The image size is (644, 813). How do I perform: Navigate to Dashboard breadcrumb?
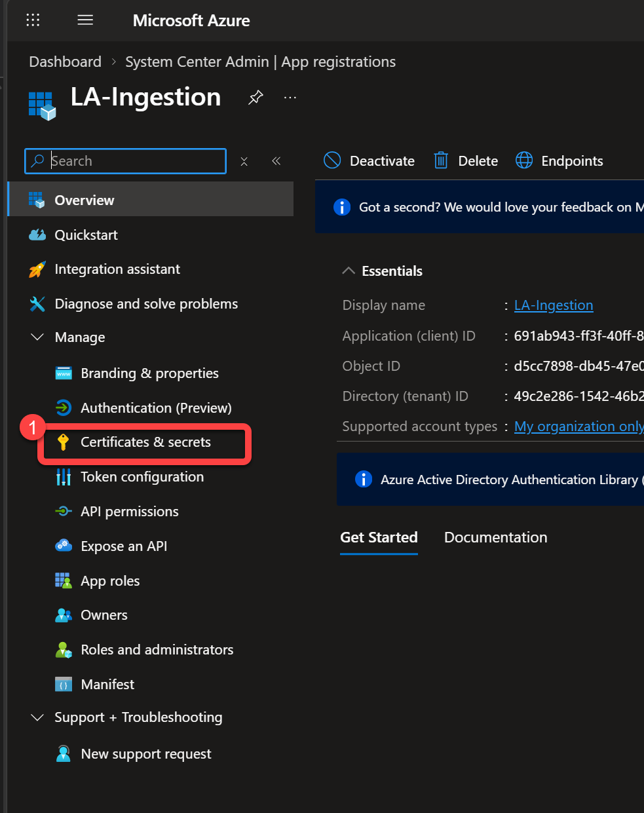point(65,62)
